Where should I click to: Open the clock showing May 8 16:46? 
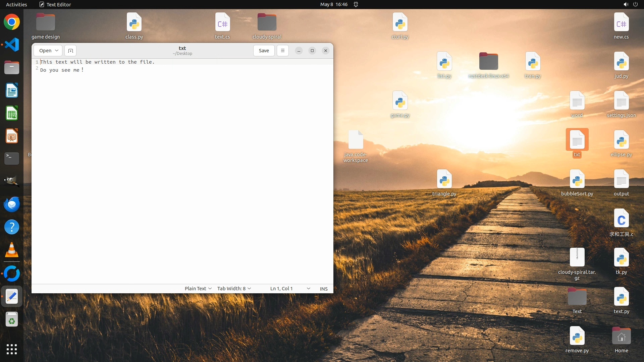334,4
